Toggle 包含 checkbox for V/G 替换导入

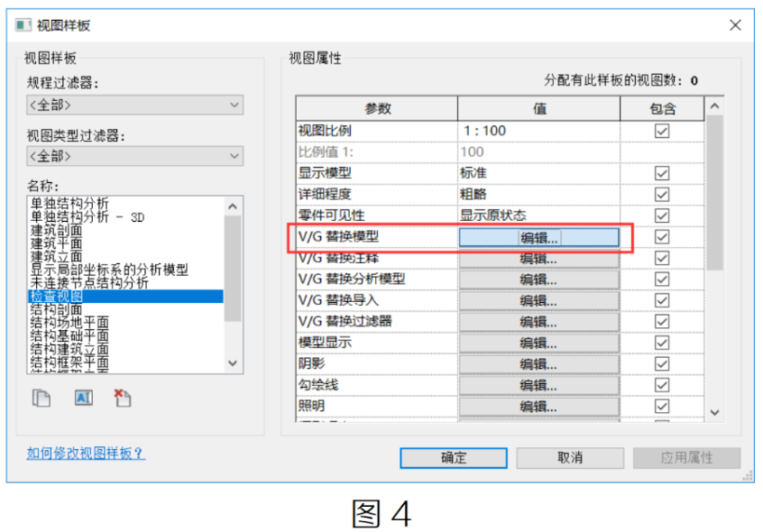pyautogui.click(x=662, y=300)
